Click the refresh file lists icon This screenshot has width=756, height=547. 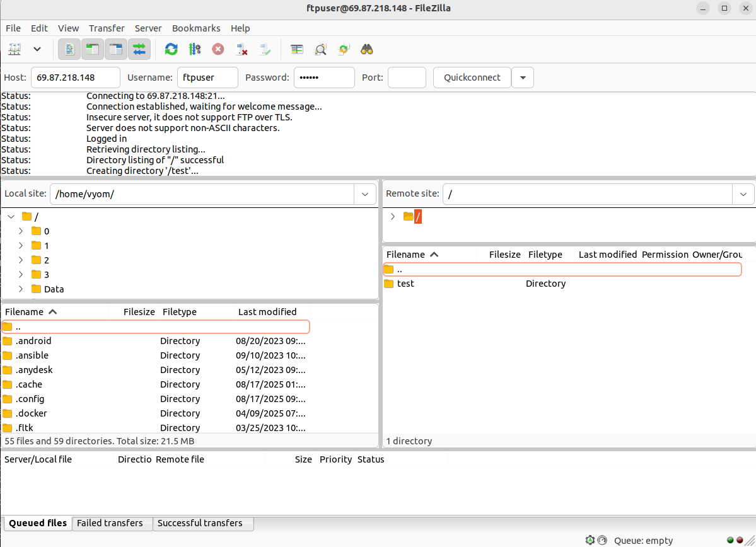[171, 49]
